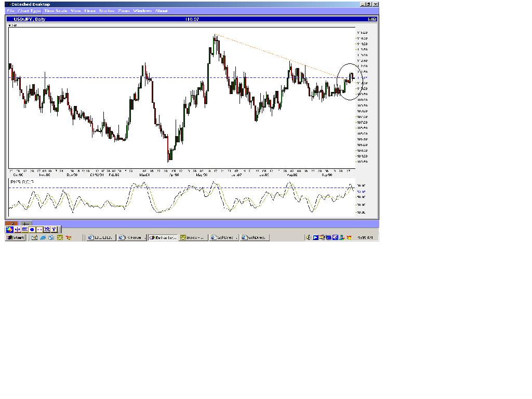Click the messenger people tray icon
This screenshot has width=532, height=399.
pyautogui.click(x=342, y=237)
